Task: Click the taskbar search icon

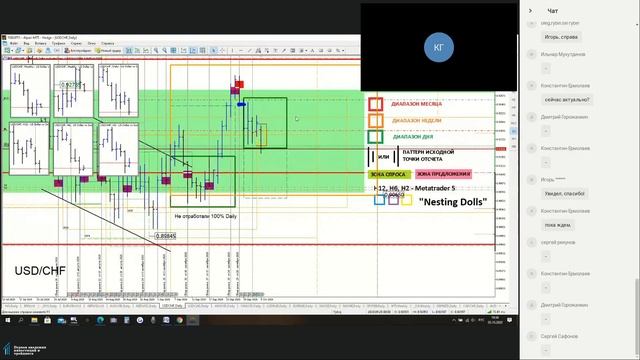Action: 20,320
